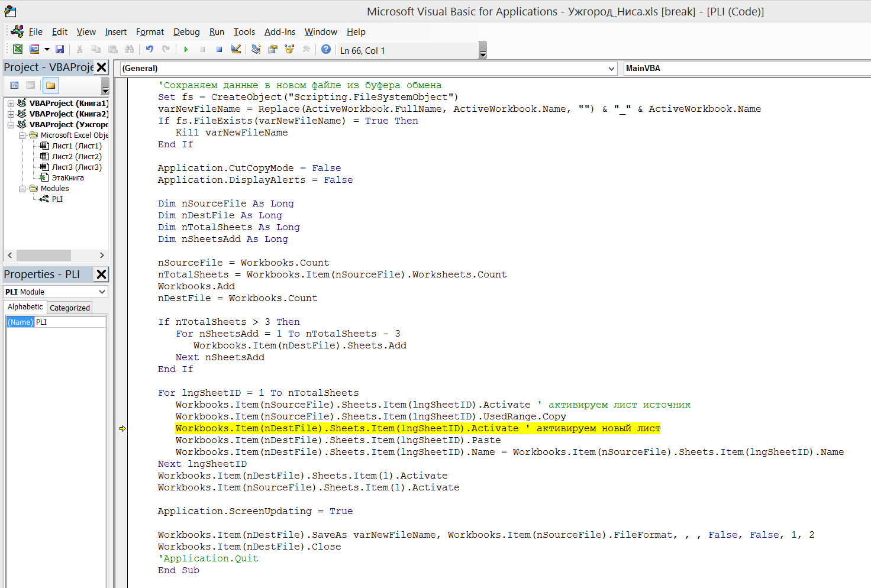871x588 pixels.
Task: Open the Insert menu
Action: click(x=116, y=32)
